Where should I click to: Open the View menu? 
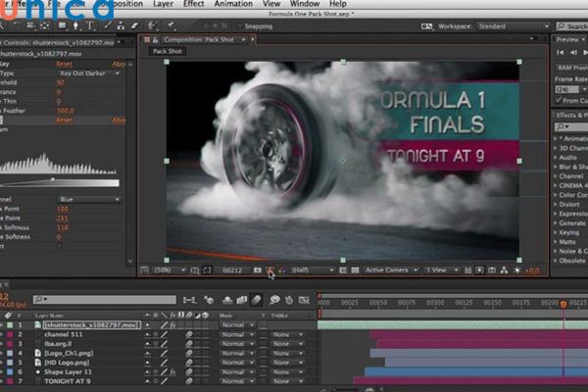point(271,4)
